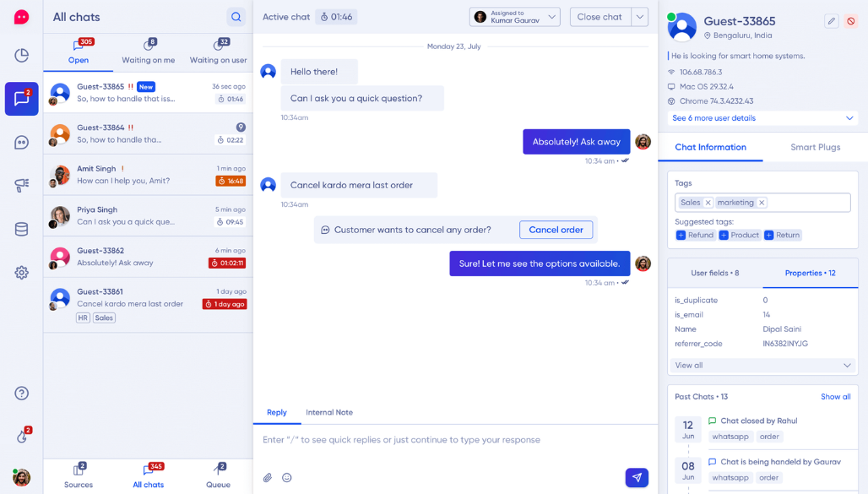This screenshot has width=868, height=494.
Task: Click the Bengaluru, India location text
Action: tap(742, 35)
